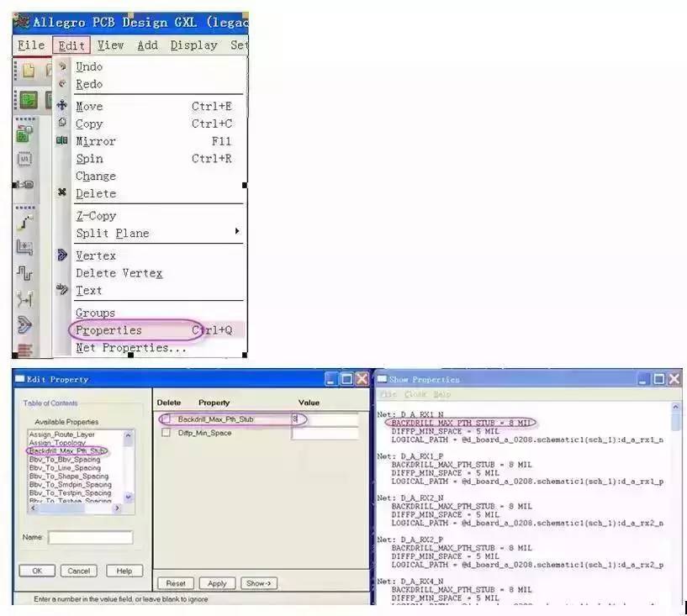Click the Text icon in Edit menu
This screenshot has width=687, height=616.
[x=61, y=290]
